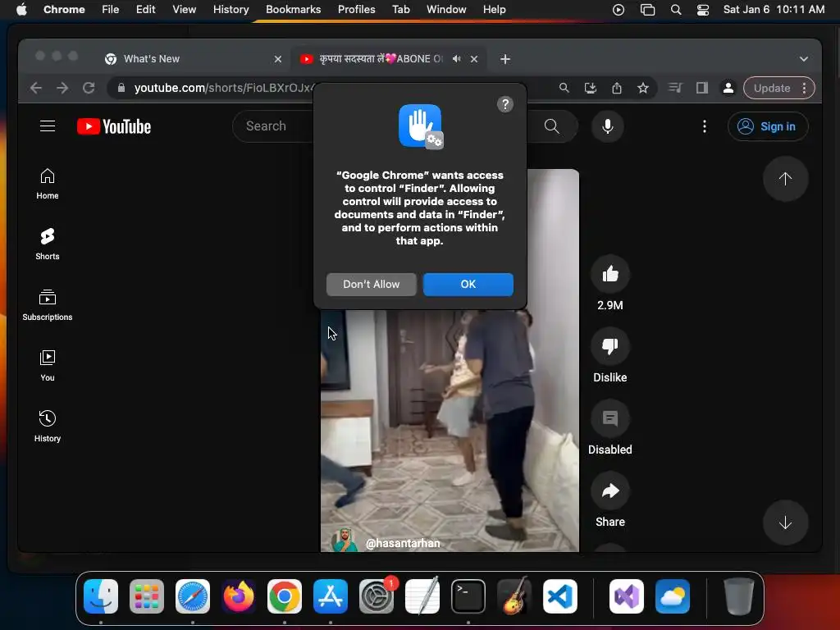Click the zoom magnifier in address bar

[564, 88]
